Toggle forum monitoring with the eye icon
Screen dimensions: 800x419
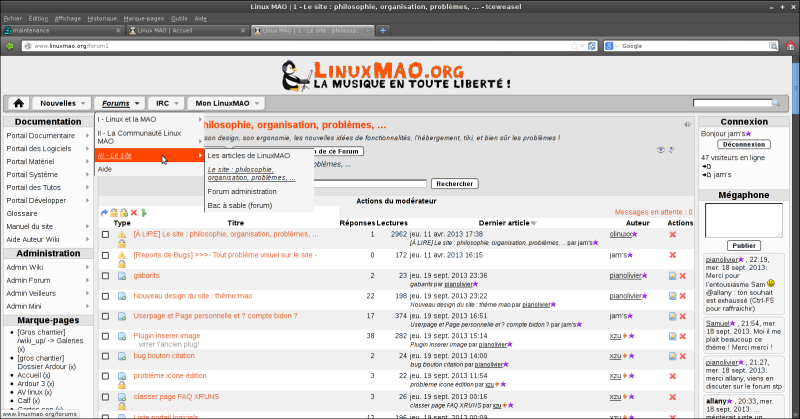point(660,150)
